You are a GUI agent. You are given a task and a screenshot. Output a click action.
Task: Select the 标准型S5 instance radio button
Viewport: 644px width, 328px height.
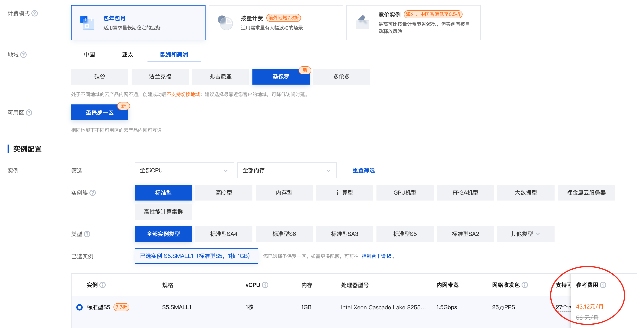[80, 307]
